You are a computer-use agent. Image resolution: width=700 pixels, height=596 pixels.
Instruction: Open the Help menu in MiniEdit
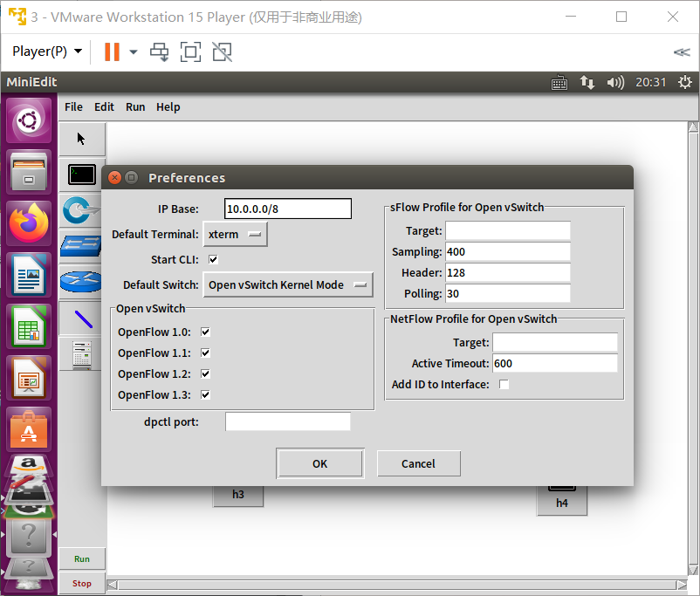click(168, 107)
